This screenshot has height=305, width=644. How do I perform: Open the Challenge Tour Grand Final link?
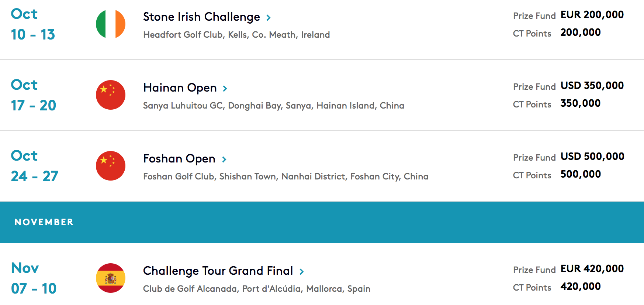(218, 271)
